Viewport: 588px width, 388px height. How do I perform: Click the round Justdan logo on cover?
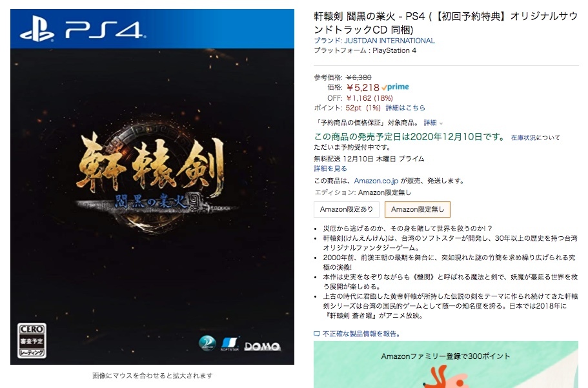[x=207, y=343]
